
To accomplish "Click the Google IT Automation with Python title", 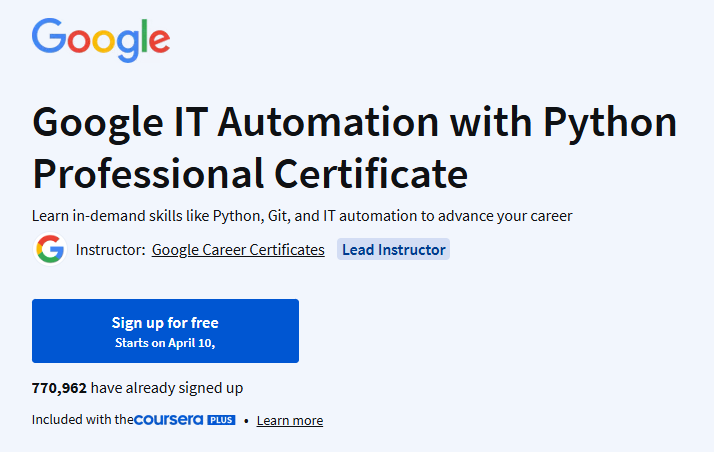I will (x=355, y=147).
